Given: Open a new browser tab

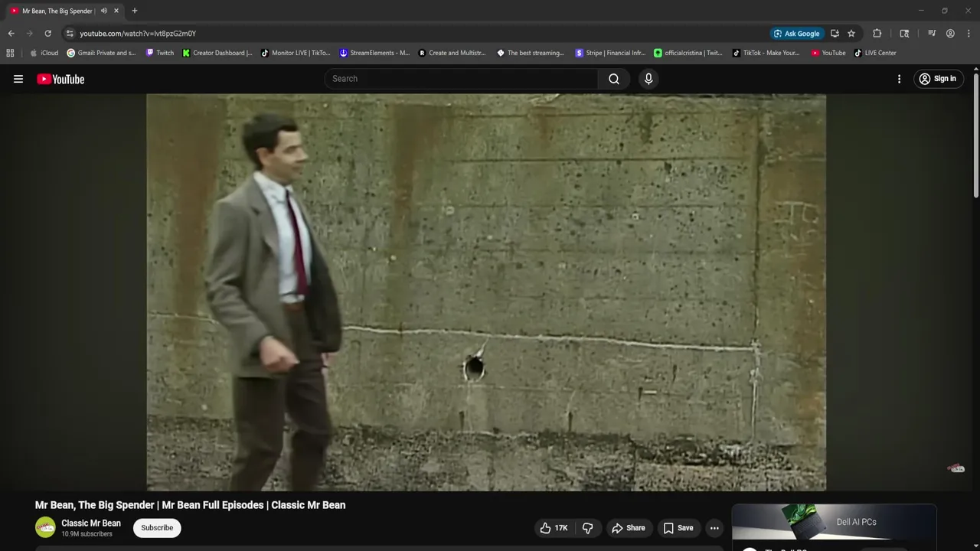Looking at the screenshot, I should tap(135, 11).
